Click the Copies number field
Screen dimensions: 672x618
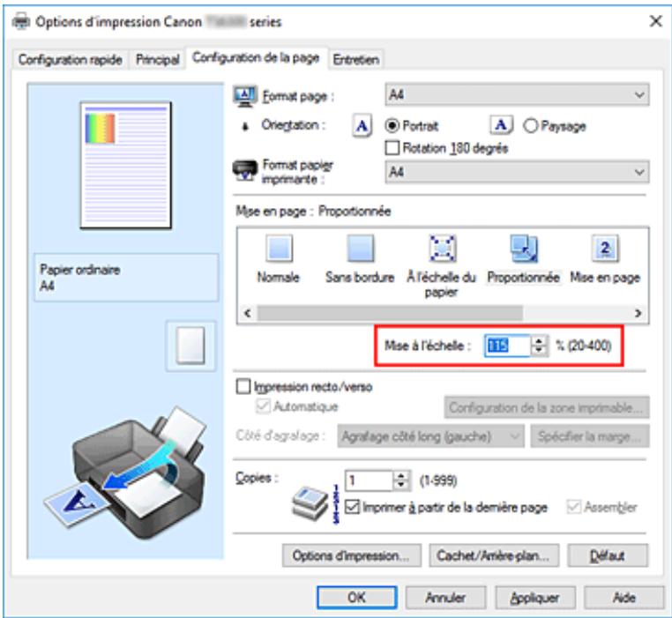(x=369, y=480)
